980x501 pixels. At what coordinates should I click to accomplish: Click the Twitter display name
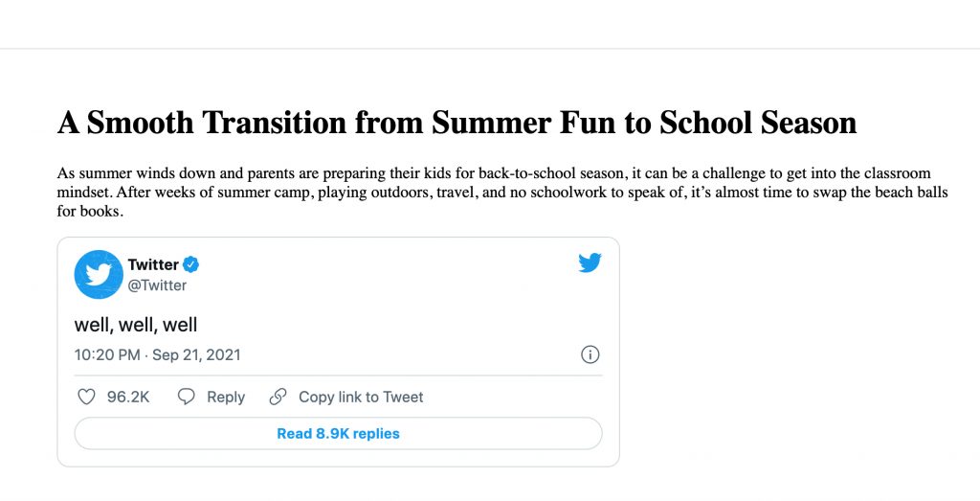[153, 264]
